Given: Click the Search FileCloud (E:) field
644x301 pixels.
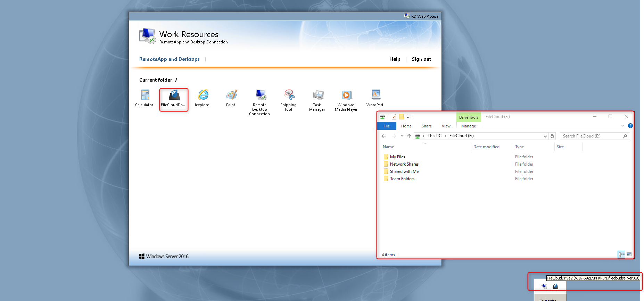Looking at the screenshot, I should [x=592, y=136].
